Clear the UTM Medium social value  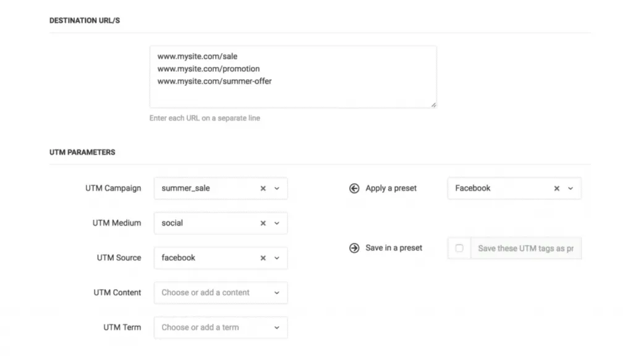pyautogui.click(x=263, y=223)
